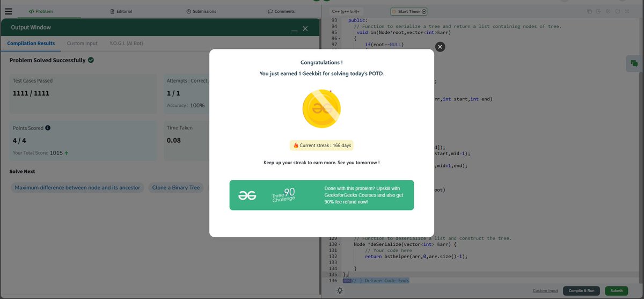Open editor settings gear icon
Viewport: 644px width, 299px height.
pyautogui.click(x=608, y=11)
